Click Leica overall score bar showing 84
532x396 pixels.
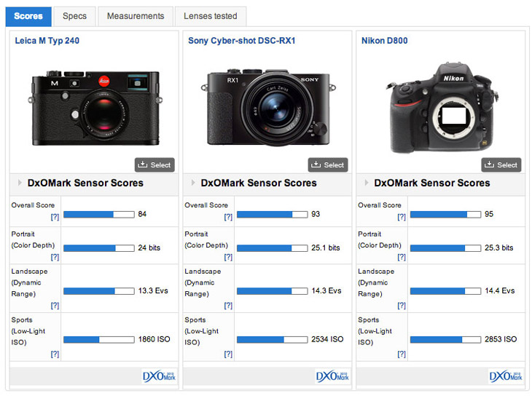tap(99, 215)
